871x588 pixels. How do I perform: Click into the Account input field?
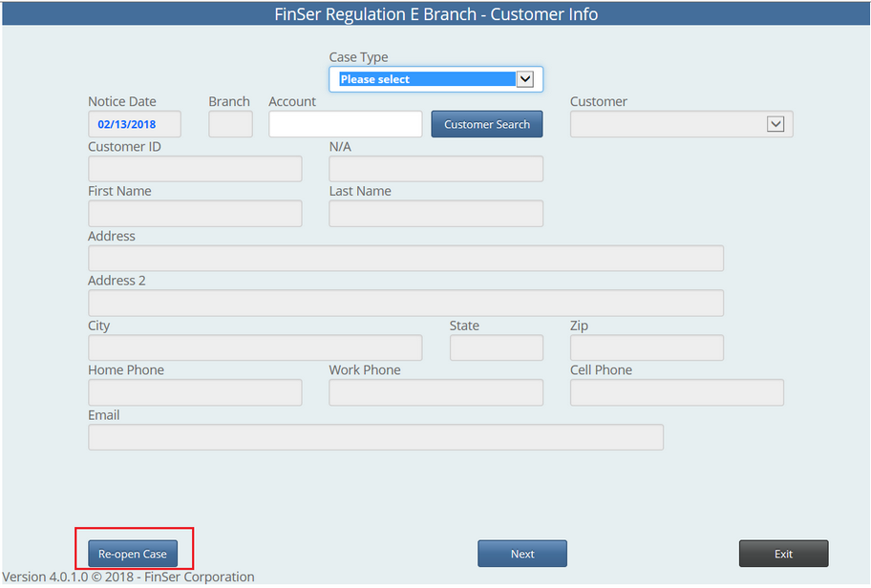coord(345,124)
